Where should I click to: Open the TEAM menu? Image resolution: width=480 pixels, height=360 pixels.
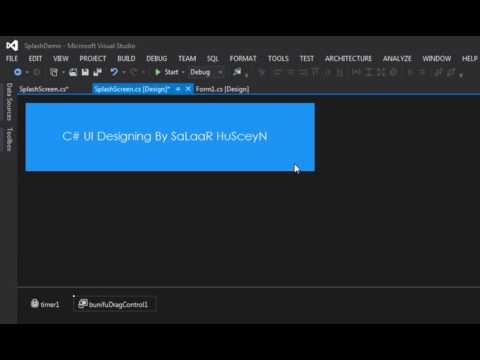187,59
